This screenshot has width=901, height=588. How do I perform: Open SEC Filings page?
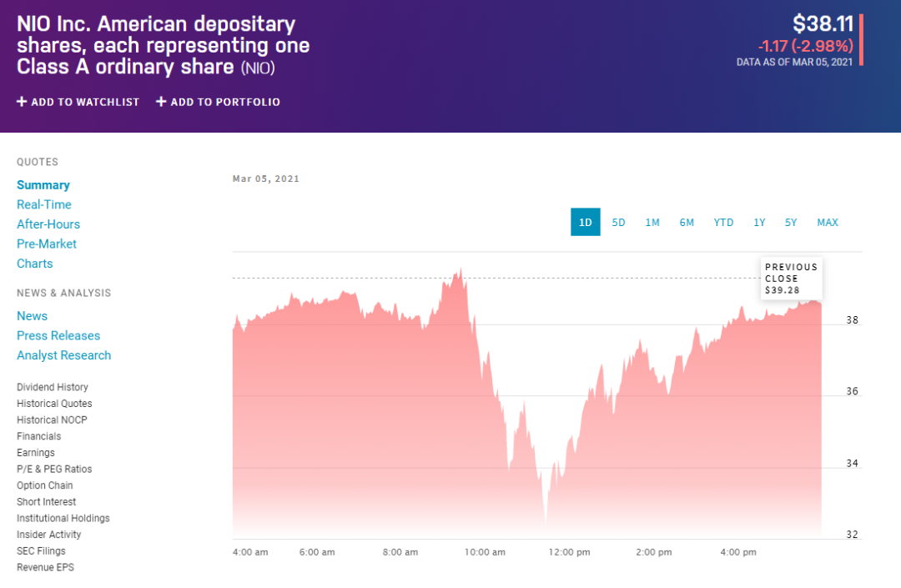point(41,550)
